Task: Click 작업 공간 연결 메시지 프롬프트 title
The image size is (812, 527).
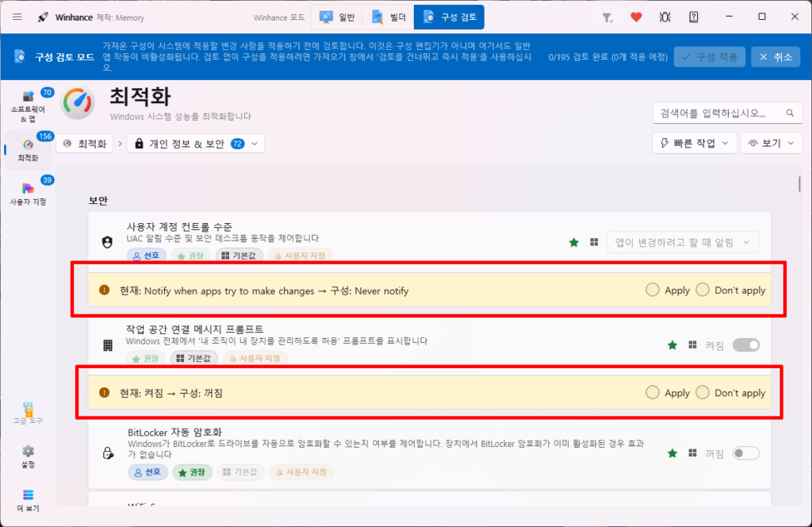Action: pyautogui.click(x=194, y=329)
